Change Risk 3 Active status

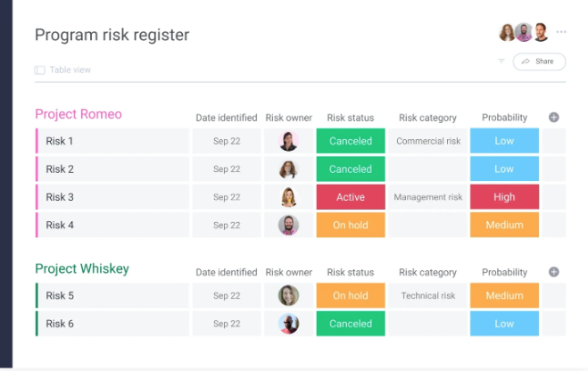[x=351, y=197]
